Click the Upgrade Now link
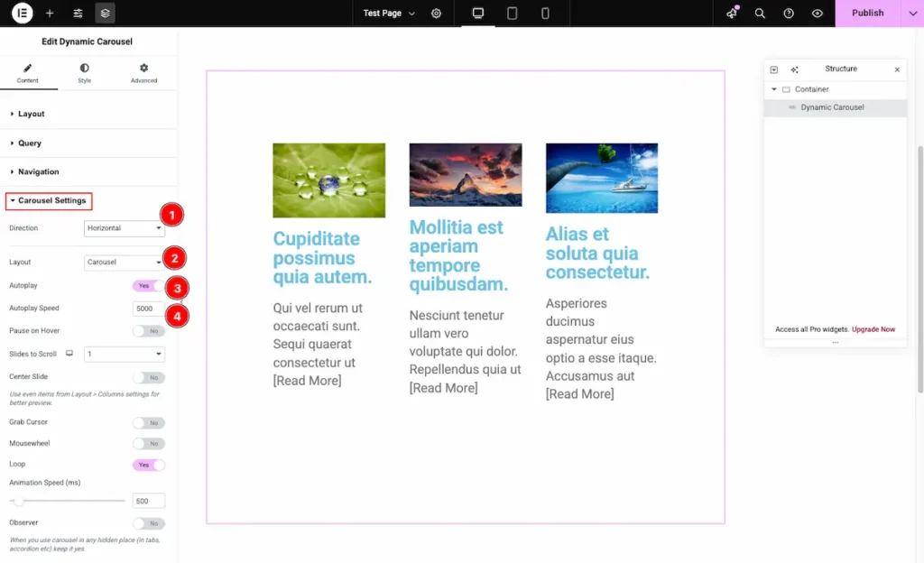Viewport: 924px width, 563px height. [x=873, y=329]
